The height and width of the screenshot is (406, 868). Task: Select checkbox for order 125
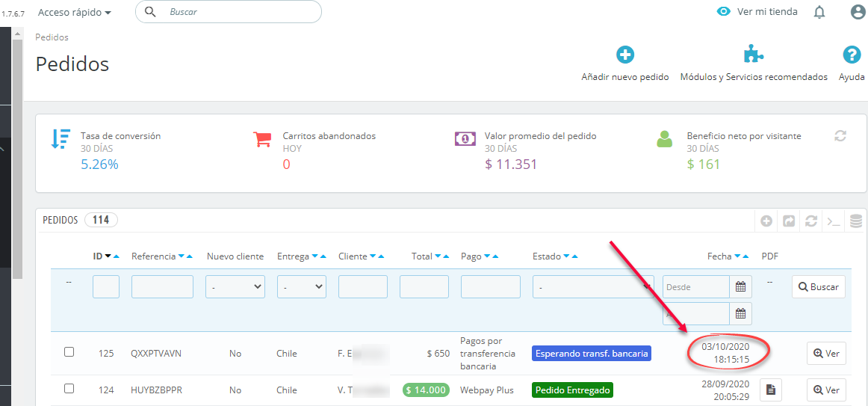pyautogui.click(x=69, y=351)
